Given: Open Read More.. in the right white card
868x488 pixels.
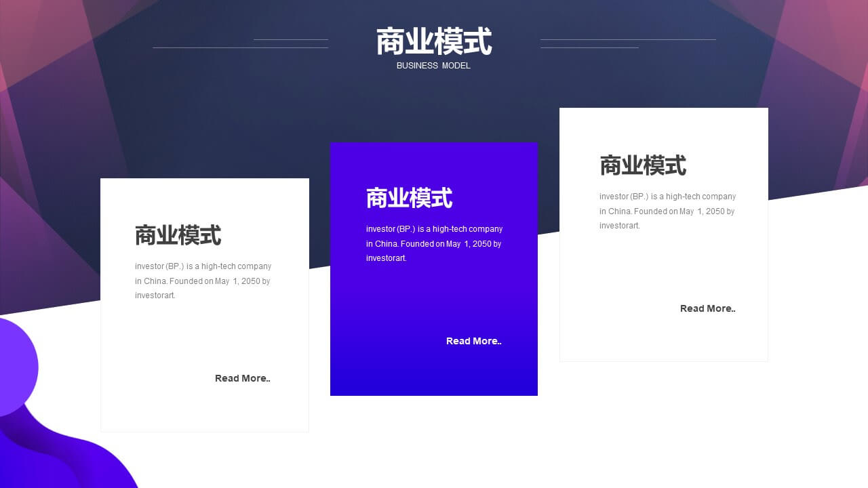Looking at the screenshot, I should (x=708, y=308).
